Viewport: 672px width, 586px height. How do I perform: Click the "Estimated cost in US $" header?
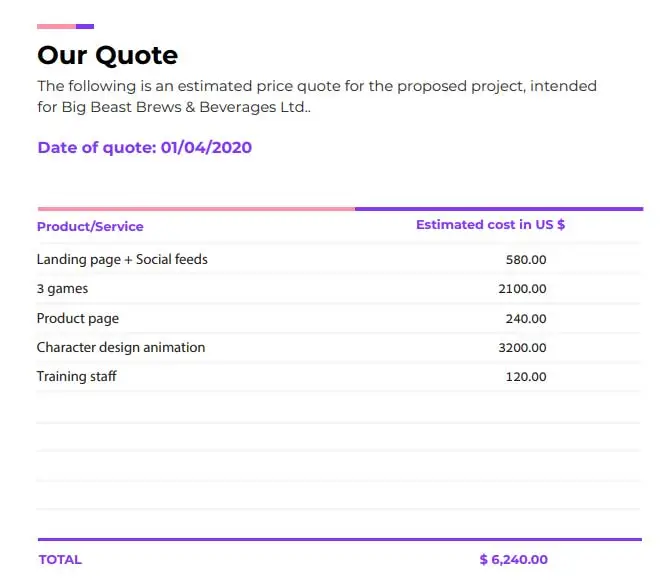pyautogui.click(x=490, y=225)
